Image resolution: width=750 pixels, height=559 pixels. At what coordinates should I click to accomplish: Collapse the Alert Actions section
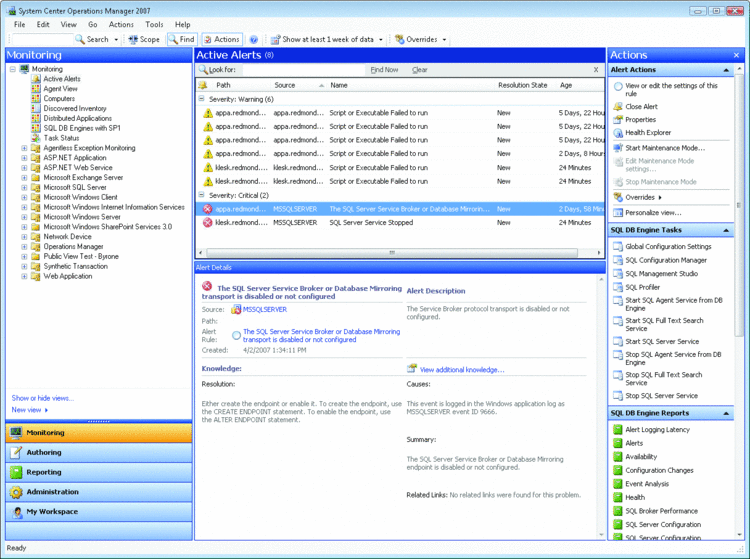tap(726, 70)
